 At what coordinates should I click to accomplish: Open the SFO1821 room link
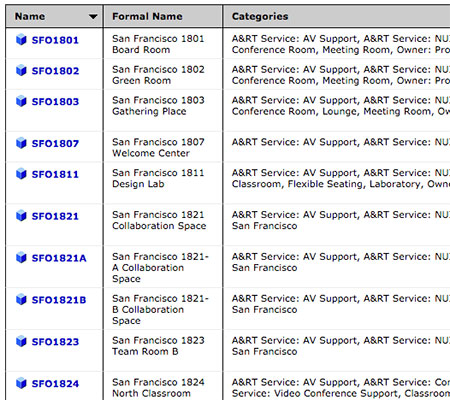click(x=55, y=216)
